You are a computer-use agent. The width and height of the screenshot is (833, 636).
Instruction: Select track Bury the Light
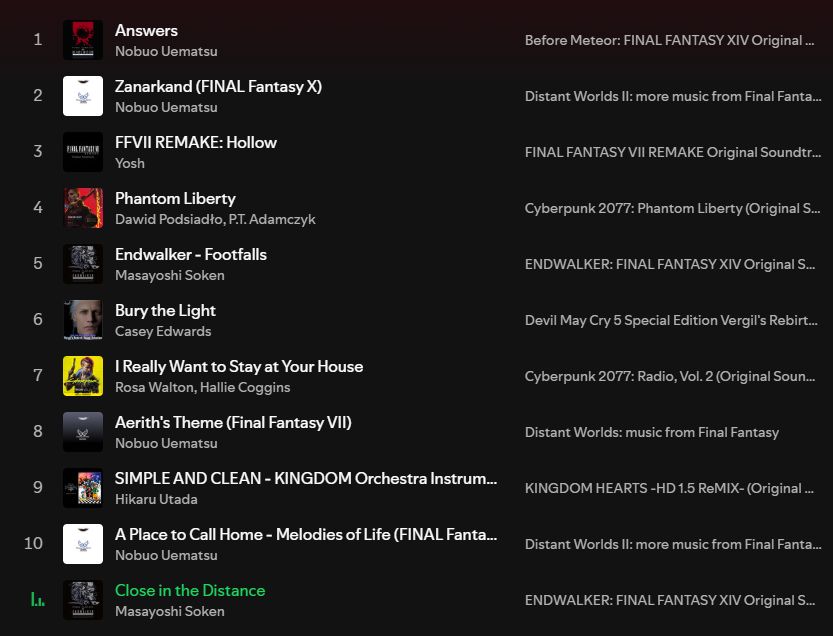coord(165,310)
